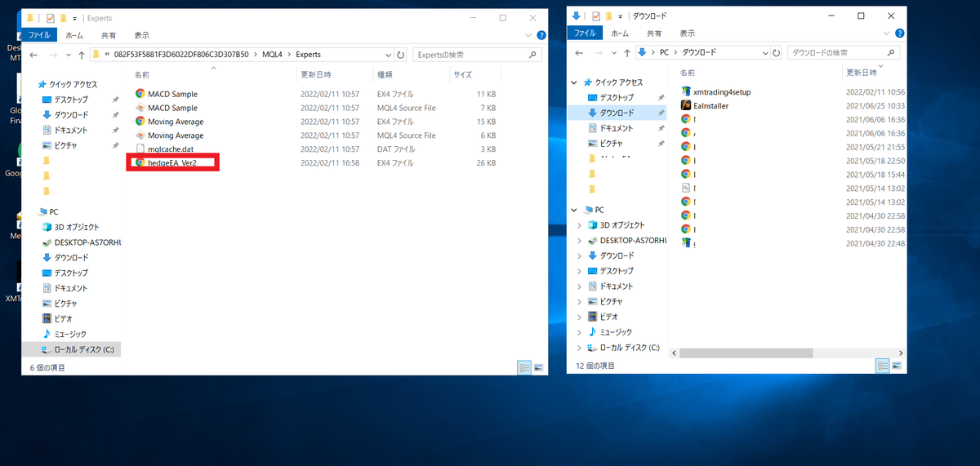Screen dimensions: 980x466
Task: Select デスクトップ under Quick Access in Downloads
Action: click(617, 97)
